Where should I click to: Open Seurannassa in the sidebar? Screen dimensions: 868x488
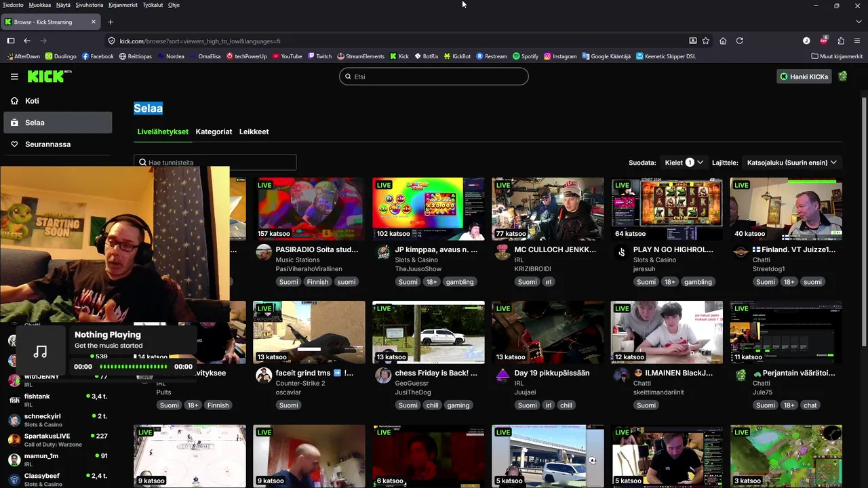(58, 144)
